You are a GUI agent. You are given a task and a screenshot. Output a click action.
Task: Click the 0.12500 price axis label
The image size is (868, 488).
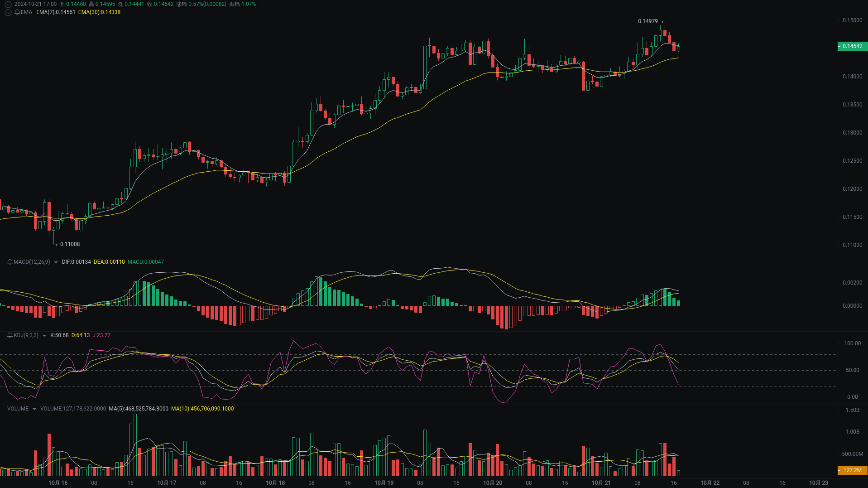pos(852,161)
